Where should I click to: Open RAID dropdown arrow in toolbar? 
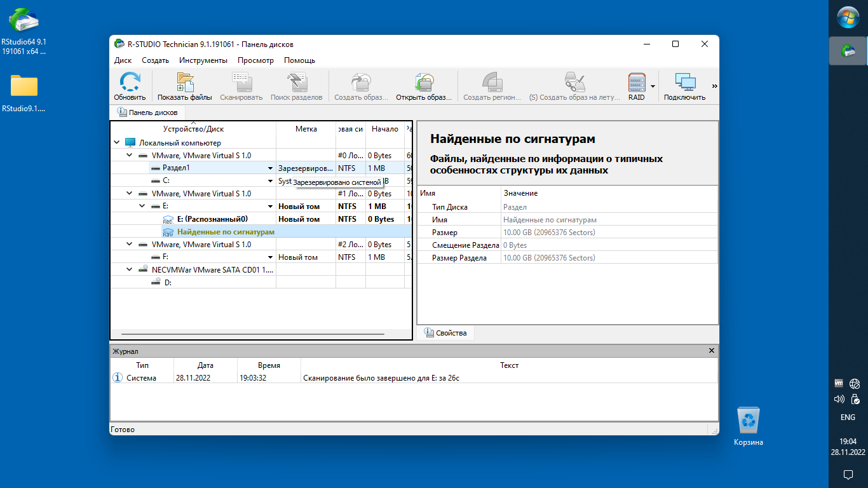[x=653, y=86]
